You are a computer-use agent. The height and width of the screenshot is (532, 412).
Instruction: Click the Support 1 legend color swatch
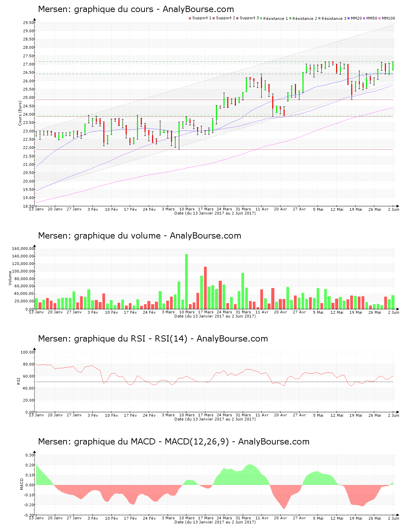pyautogui.click(x=190, y=18)
